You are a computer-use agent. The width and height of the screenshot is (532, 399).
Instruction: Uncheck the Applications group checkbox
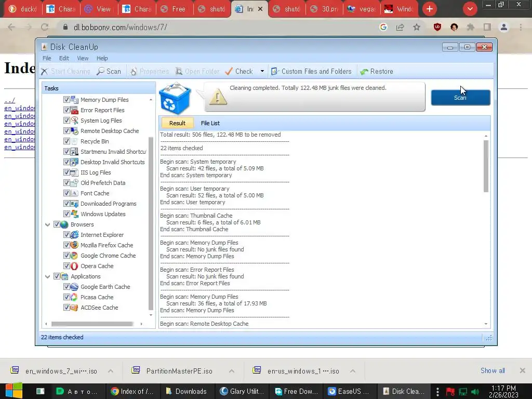pos(57,276)
